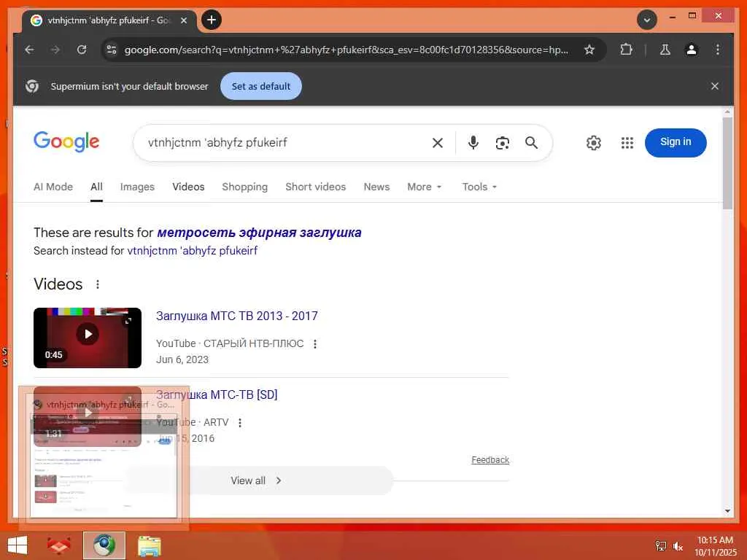
Task: Click View all videos button
Action: pos(258,481)
